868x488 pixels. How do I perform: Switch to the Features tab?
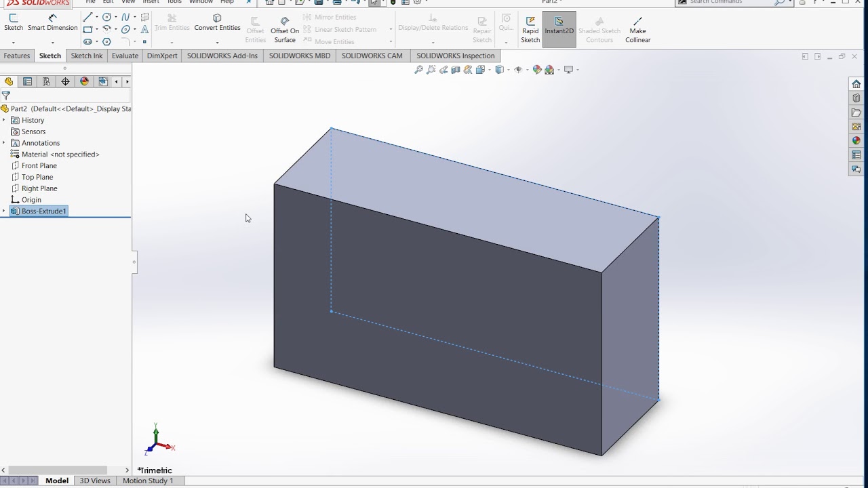[17, 56]
